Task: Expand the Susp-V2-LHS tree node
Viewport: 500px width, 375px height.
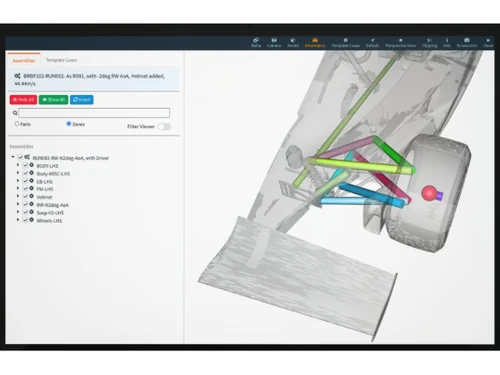Action: pyautogui.click(x=18, y=212)
